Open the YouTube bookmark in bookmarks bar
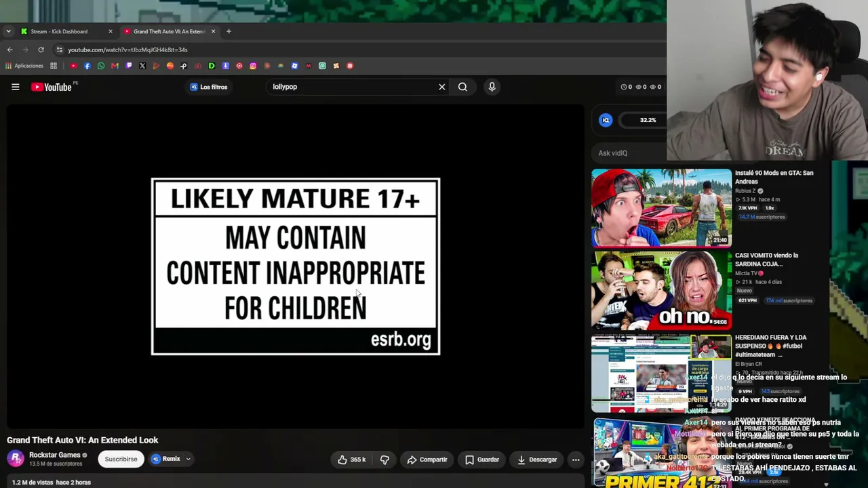The width and height of the screenshot is (868, 488). click(x=73, y=66)
